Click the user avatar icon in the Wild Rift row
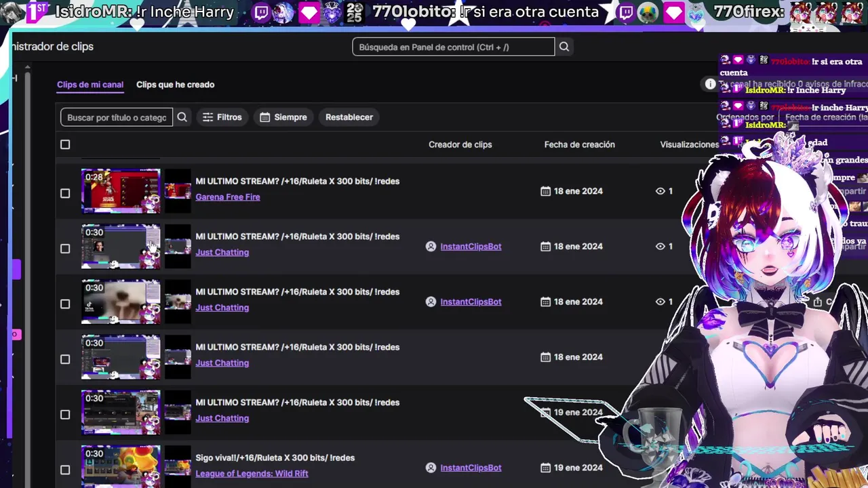 coord(431,468)
